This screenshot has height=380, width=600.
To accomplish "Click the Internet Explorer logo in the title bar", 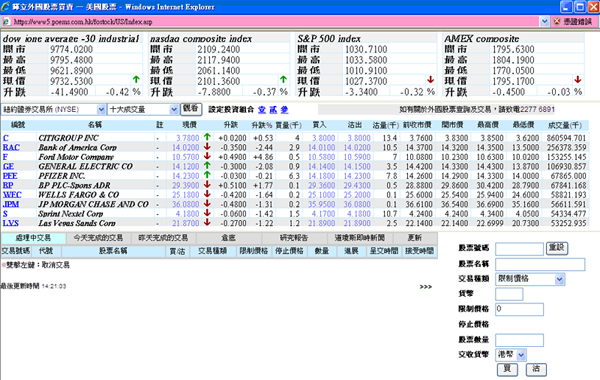I will (x=6, y=7).
